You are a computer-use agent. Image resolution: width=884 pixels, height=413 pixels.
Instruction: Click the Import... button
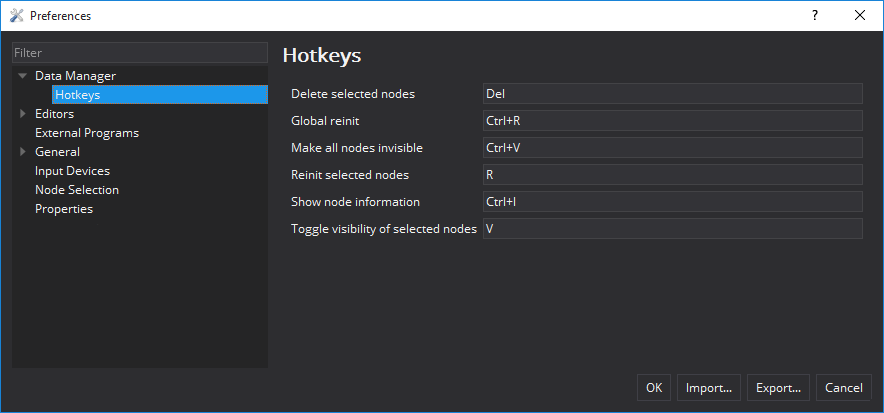pos(709,388)
